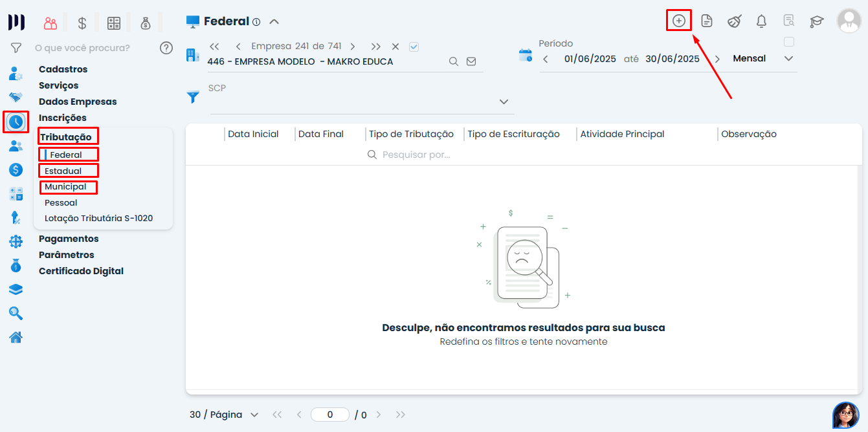Click the envelope icon beside company name
This screenshot has width=868, height=432.
[471, 61]
